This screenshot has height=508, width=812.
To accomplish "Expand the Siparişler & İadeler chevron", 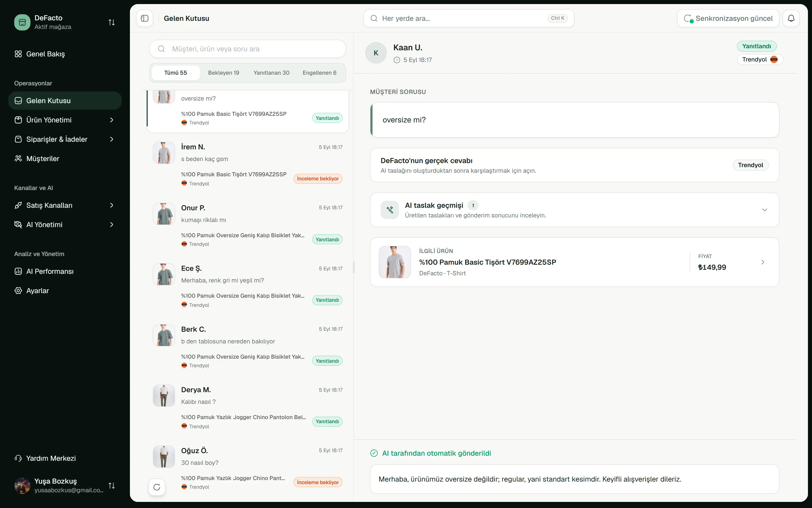I will (112, 139).
